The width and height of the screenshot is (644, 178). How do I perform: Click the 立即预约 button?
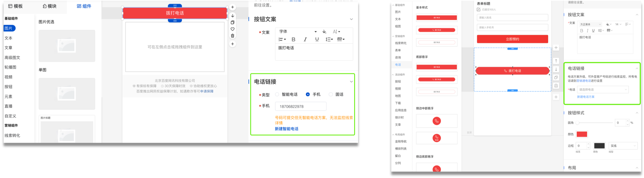click(512, 39)
